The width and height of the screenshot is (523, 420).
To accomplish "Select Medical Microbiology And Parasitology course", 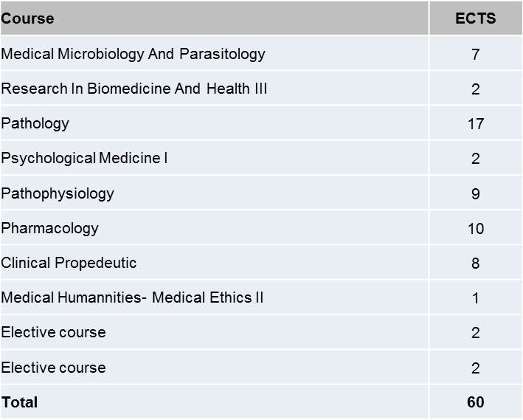I will (x=133, y=54).
